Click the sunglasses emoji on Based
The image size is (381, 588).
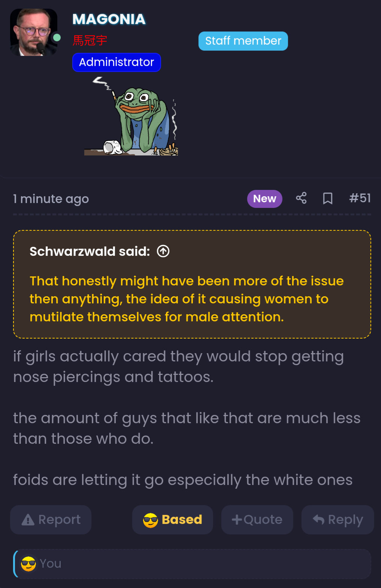pos(151,520)
